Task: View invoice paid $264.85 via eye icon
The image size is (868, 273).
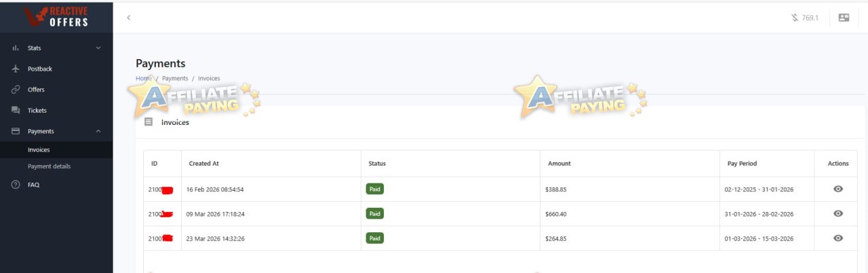Action: (x=838, y=238)
